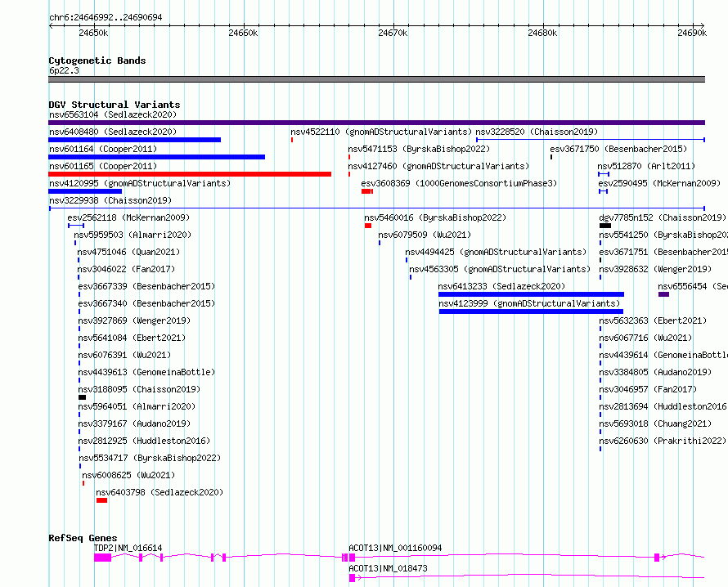Click the red esv3608369 variant bar
728x587 pixels.
click(366, 191)
